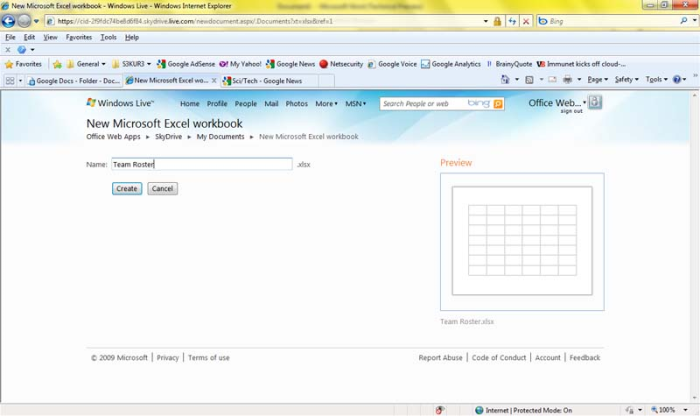
Task: Open the Report Abuse footer link
Action: click(x=440, y=358)
